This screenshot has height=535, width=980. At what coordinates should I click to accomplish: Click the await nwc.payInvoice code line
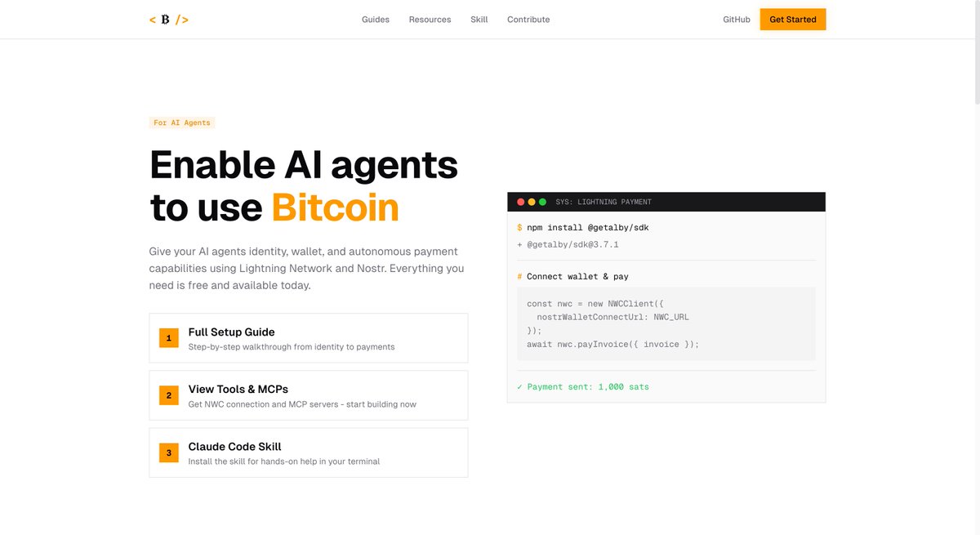613,344
